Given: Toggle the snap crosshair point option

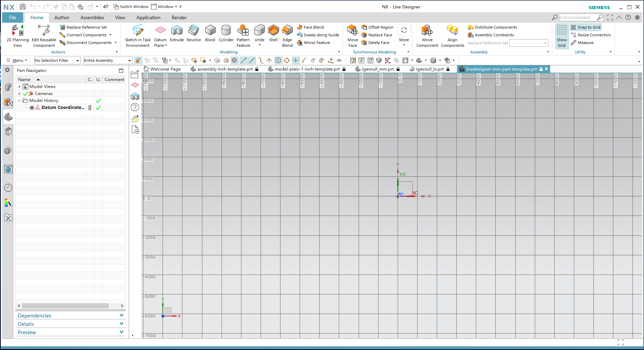Looking at the screenshot, I should coord(295,60).
